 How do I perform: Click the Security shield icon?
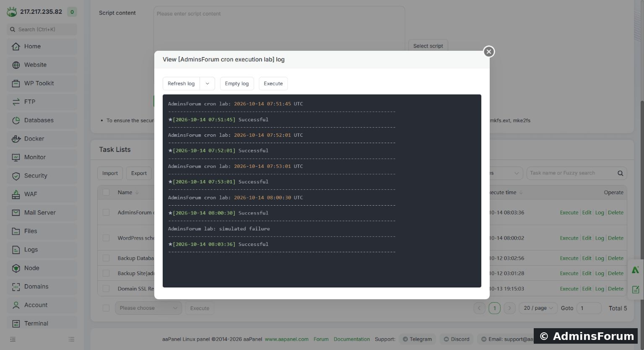[x=16, y=176]
